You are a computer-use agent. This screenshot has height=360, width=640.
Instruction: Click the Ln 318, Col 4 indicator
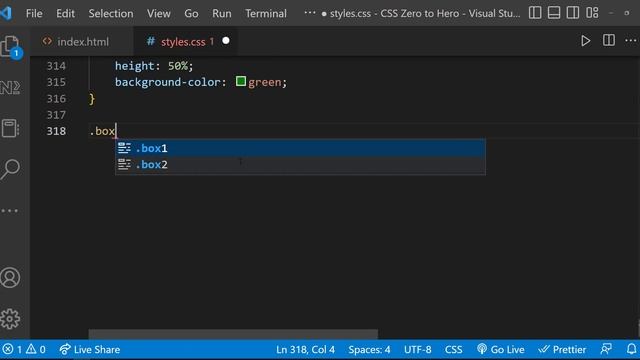(x=305, y=350)
